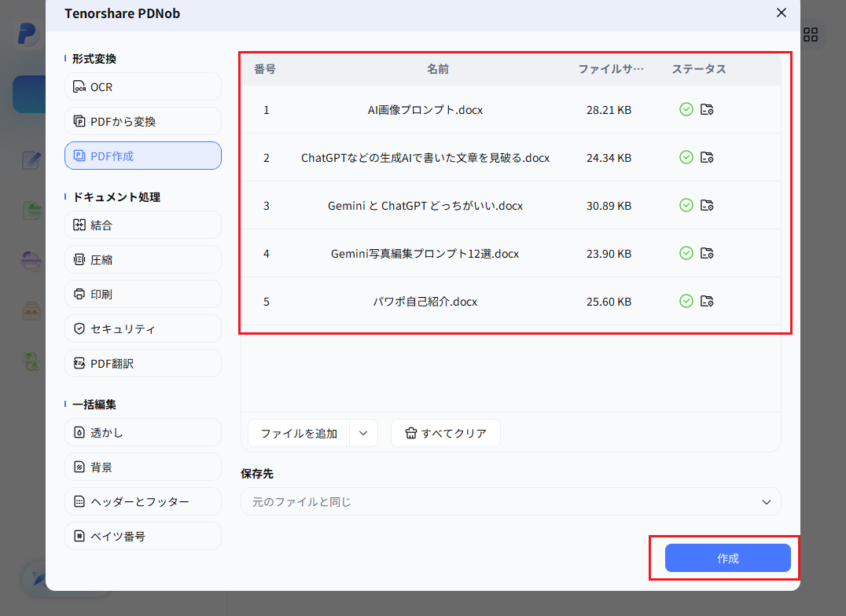Open the ヘッダーとフッター tool
Viewport: 846px width, 616px height.
click(x=142, y=501)
